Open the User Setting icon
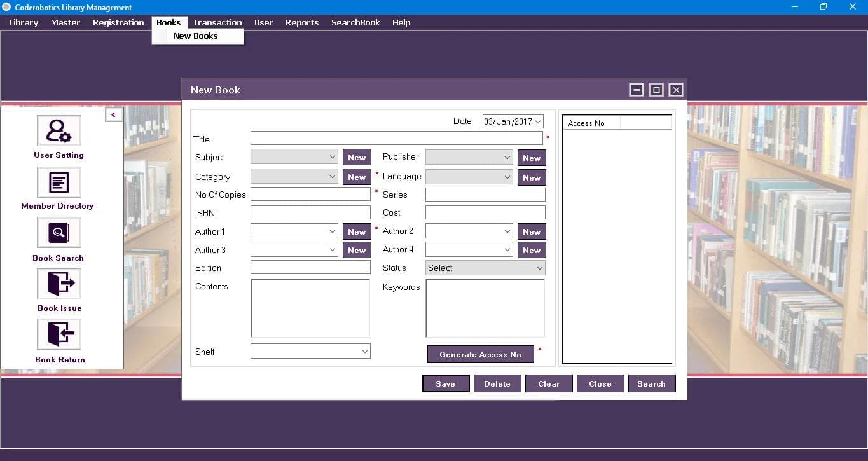Image resolution: width=868 pixels, height=461 pixels. point(59,131)
